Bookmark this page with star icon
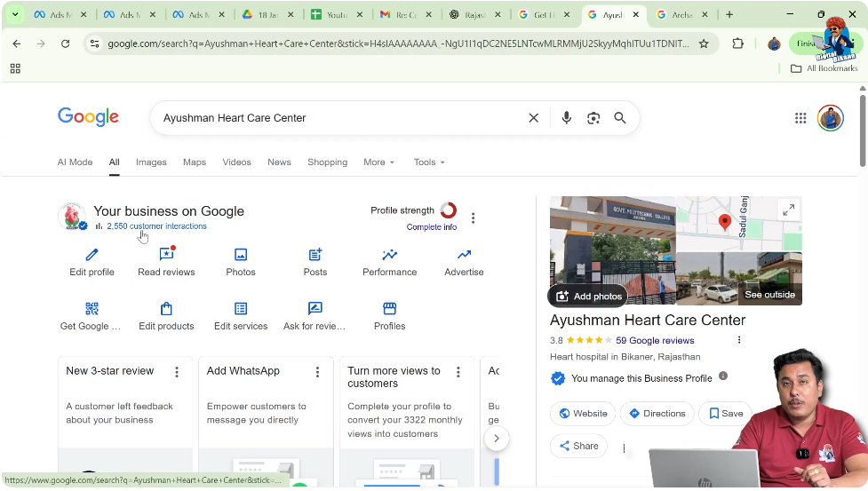 704,44
